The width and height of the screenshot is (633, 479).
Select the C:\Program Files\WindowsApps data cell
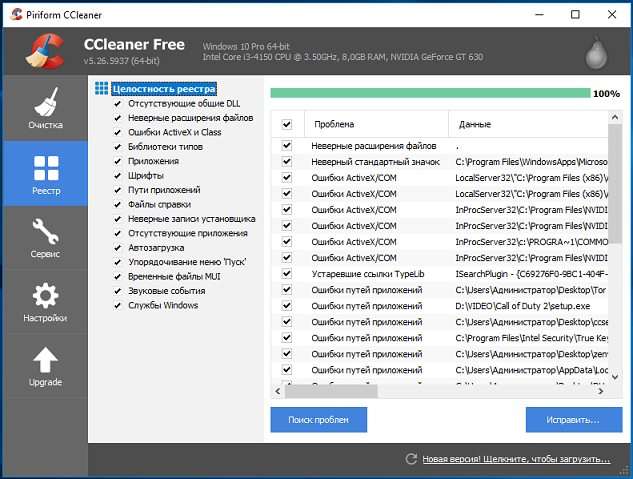pos(531,162)
